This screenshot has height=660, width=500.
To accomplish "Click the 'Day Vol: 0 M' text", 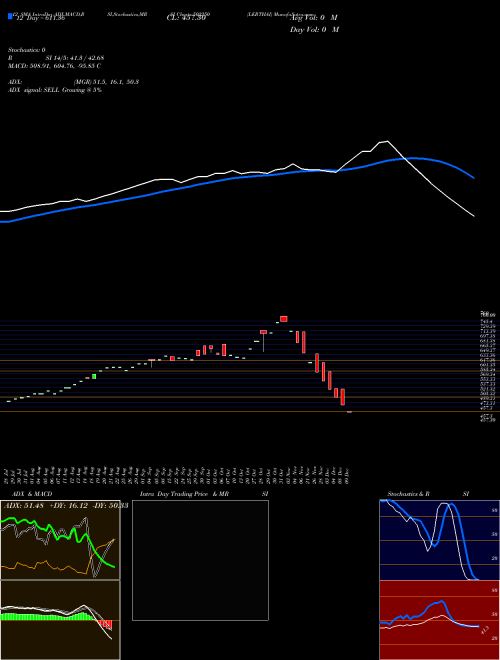I will pyautogui.click(x=314, y=30).
